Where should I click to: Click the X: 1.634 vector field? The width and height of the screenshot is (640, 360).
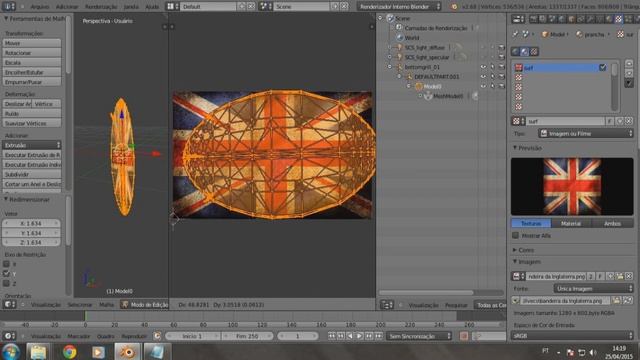(31, 223)
